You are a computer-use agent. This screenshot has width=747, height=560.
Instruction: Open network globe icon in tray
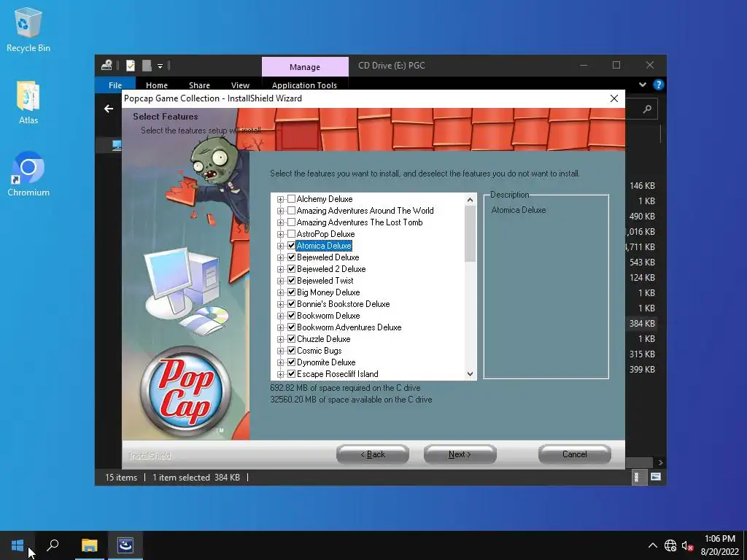pos(670,545)
